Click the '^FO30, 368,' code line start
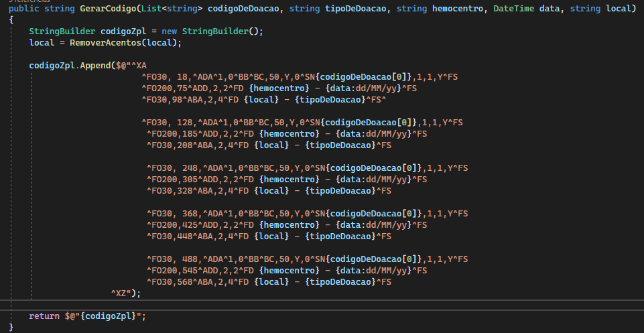 coord(172,214)
